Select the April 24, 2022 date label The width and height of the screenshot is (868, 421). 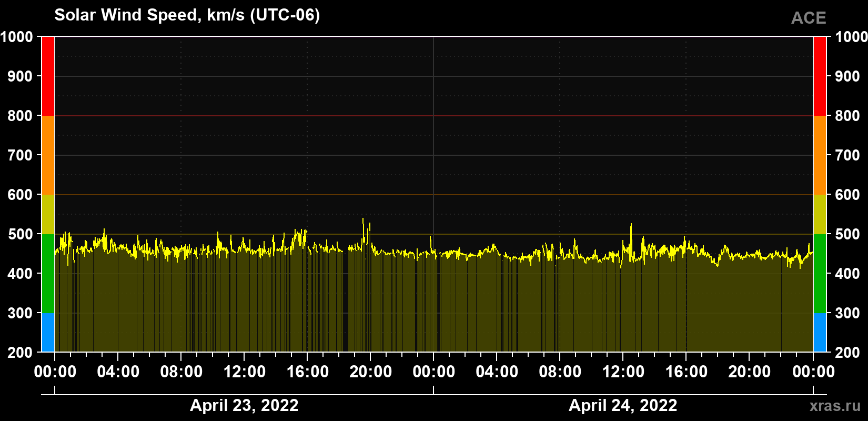tap(623, 405)
